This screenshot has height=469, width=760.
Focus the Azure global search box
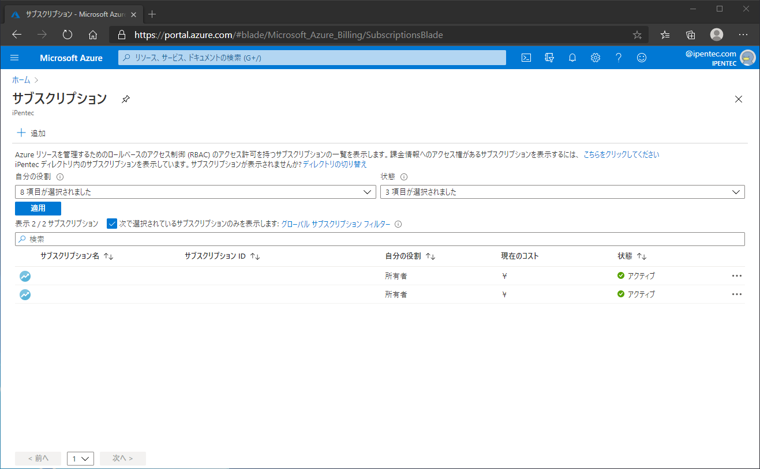coord(312,58)
